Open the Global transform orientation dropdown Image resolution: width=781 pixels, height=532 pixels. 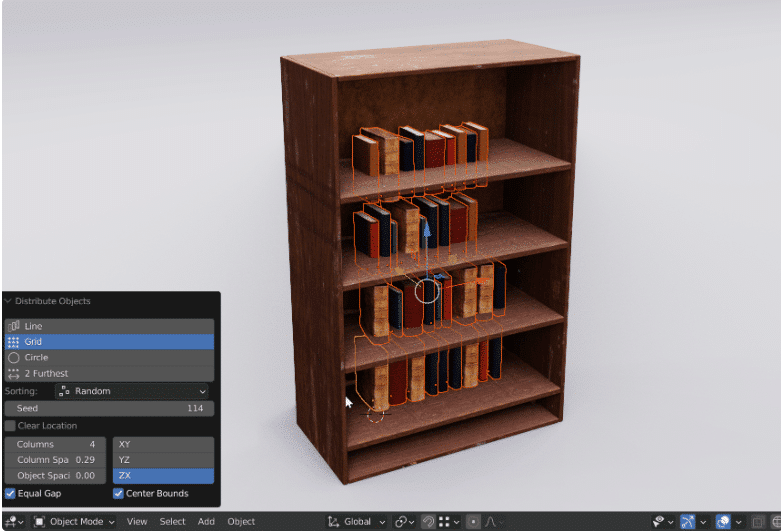tap(356, 521)
